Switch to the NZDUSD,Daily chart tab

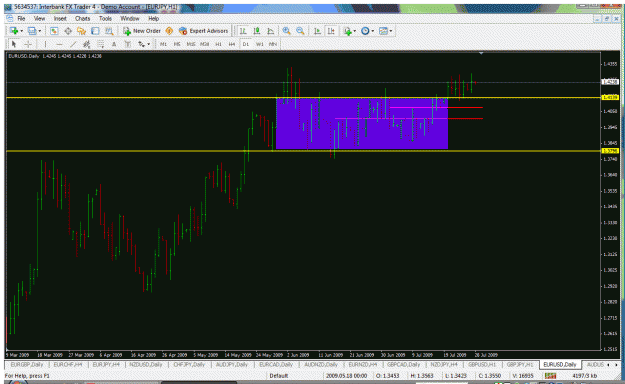(x=146, y=364)
